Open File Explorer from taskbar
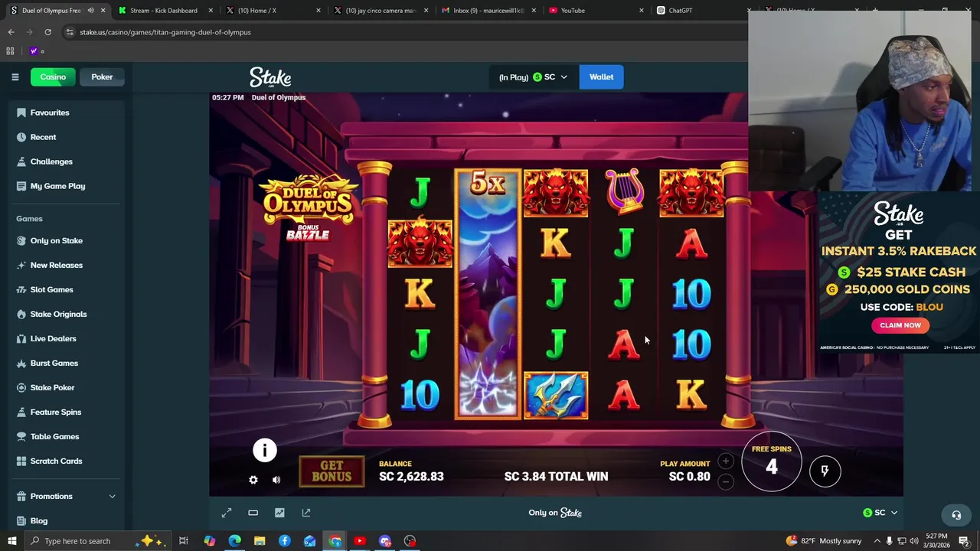Screen dimensions: 980x551 260,541
